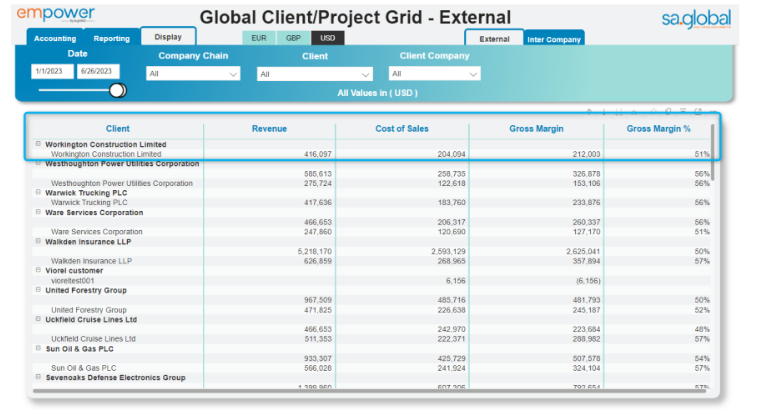
Task: Sort by Gross Margin column header
Action: click(536, 128)
